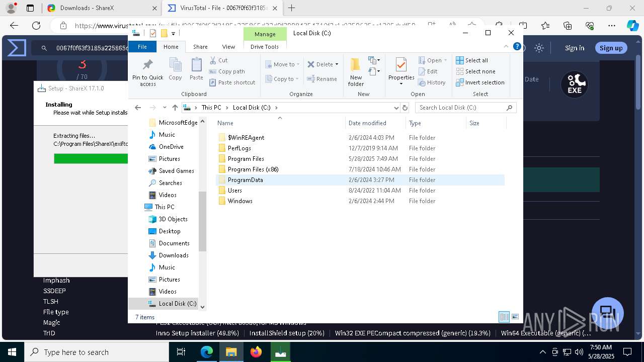
Task: Go up one folder level
Action: 175,108
